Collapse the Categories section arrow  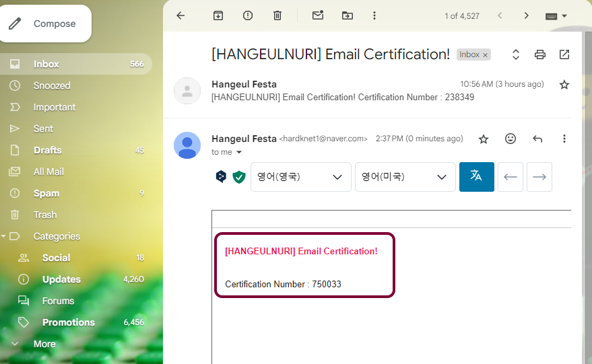coord(3,236)
